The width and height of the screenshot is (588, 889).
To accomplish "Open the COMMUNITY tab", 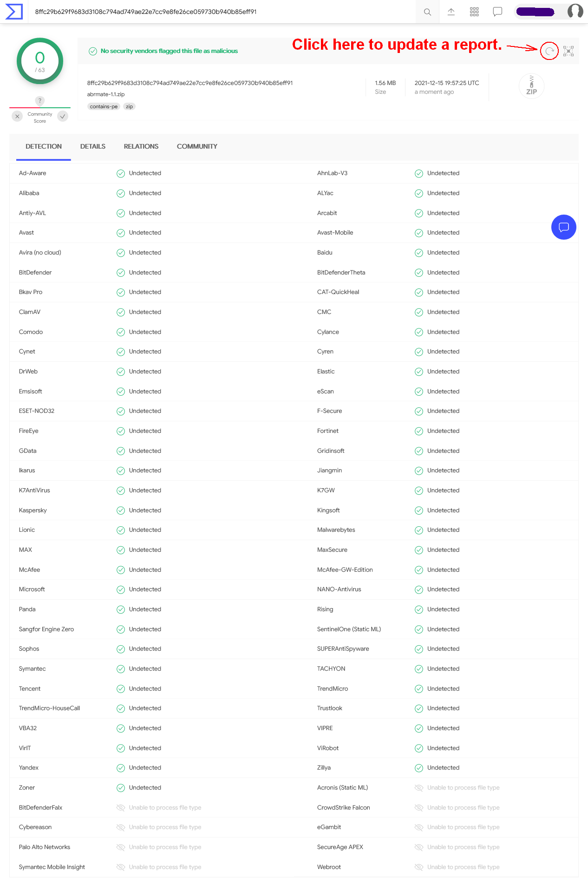I will click(x=197, y=146).
